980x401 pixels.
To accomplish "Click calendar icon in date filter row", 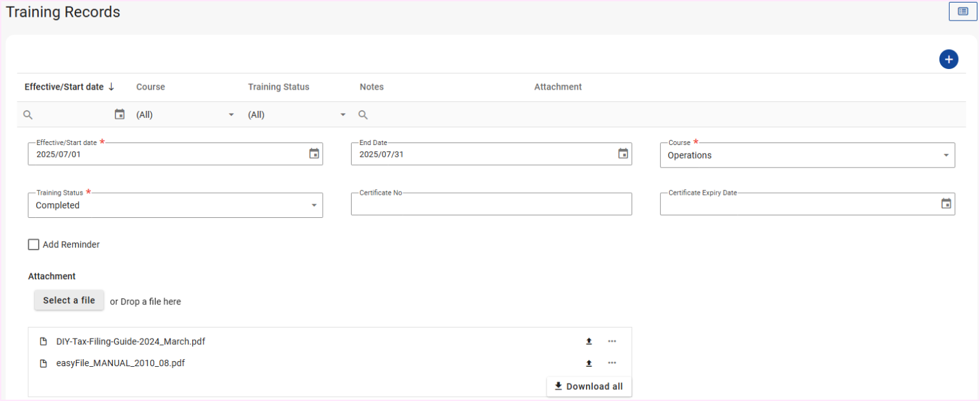I will [x=119, y=115].
